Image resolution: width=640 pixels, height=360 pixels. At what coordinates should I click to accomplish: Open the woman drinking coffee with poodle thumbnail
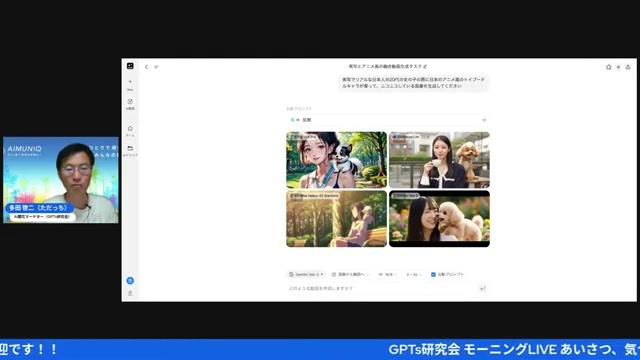(439, 160)
